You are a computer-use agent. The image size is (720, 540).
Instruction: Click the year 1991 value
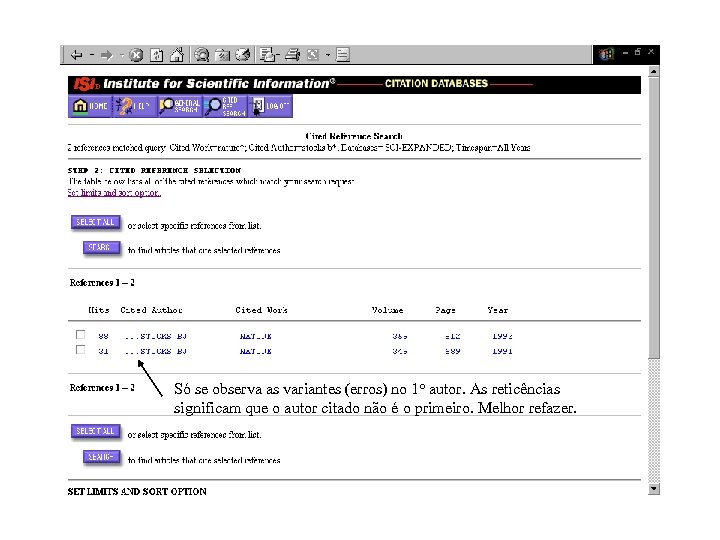502,351
